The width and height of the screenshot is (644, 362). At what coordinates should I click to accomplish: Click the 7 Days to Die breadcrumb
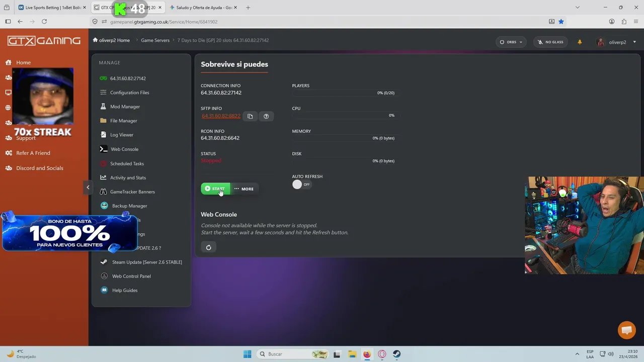point(223,40)
